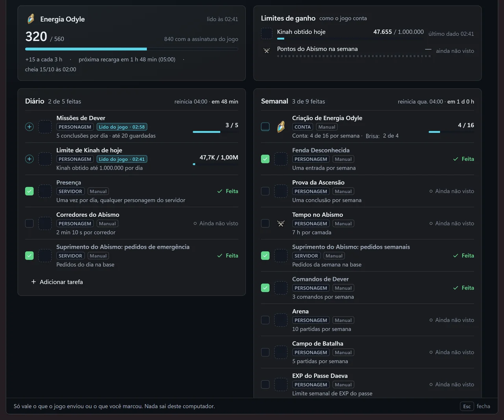The height and width of the screenshot is (420, 504).
Task: Click the 'Lido do jogo · 02:58' badge
Action: point(122,127)
